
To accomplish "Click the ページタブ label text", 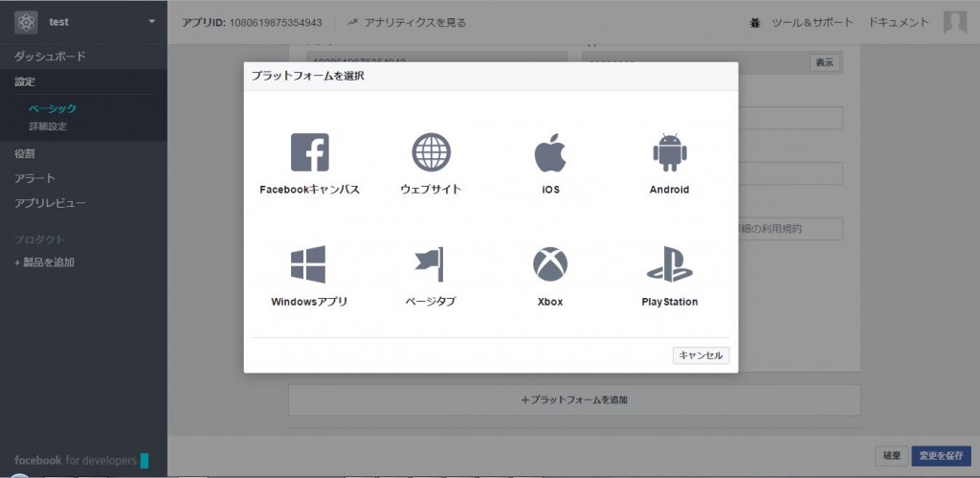I will [x=431, y=302].
